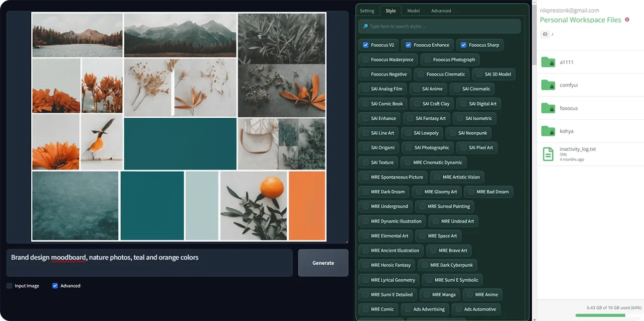Click the magnifier icon in the style search bar
Image resolution: width=644 pixels, height=321 pixels.
[x=364, y=26]
